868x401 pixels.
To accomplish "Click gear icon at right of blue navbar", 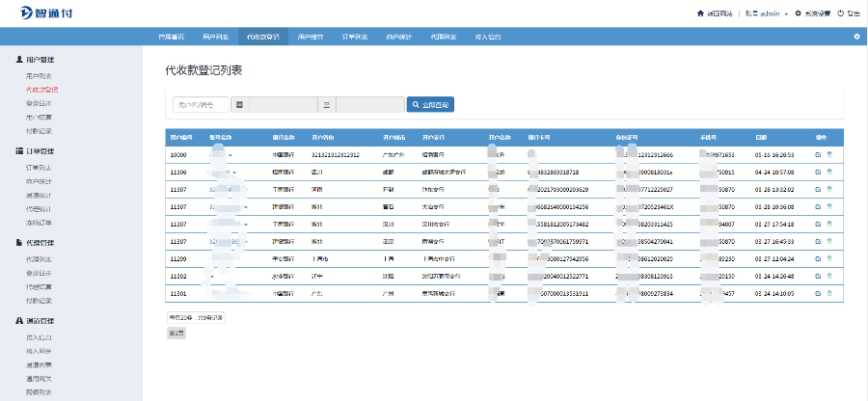I will click(x=856, y=37).
